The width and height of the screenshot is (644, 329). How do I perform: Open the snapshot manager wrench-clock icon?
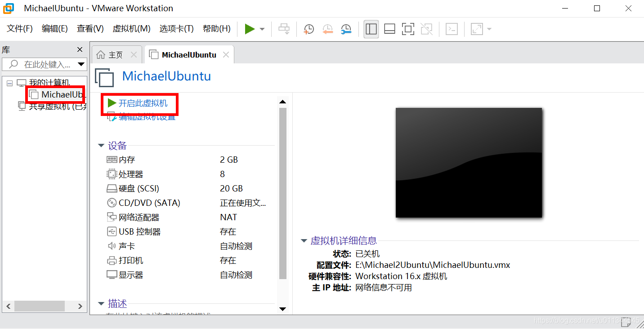[346, 29]
